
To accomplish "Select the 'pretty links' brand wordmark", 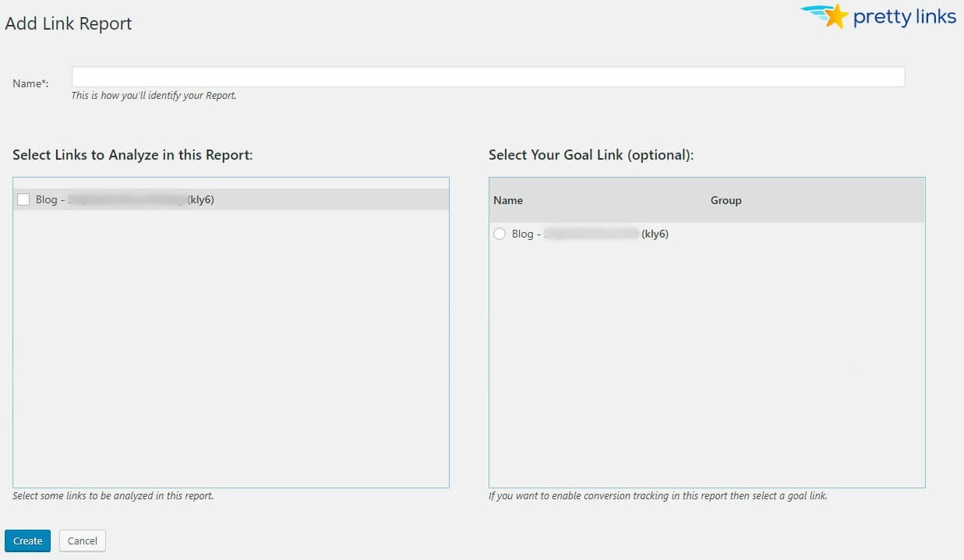I will (x=904, y=16).
